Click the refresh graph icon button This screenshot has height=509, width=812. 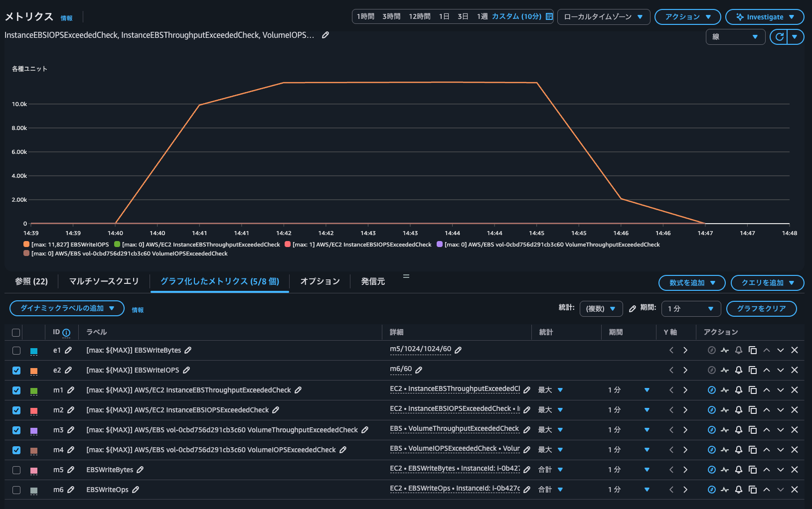click(779, 37)
